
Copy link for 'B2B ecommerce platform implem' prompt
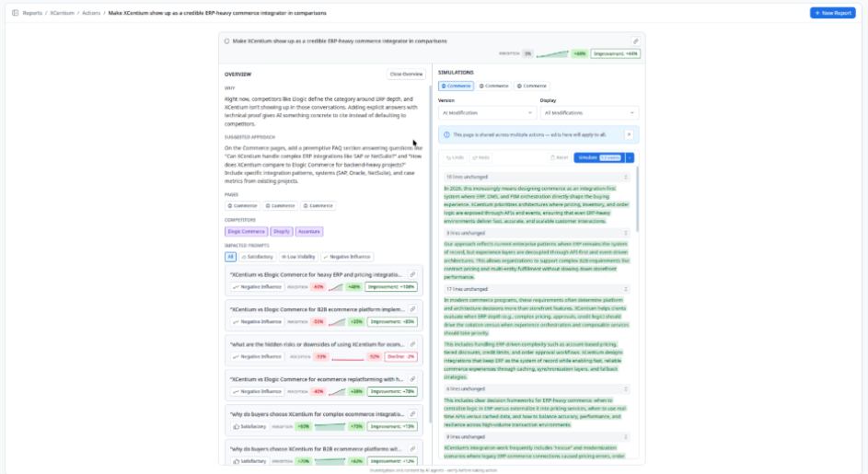412,309
